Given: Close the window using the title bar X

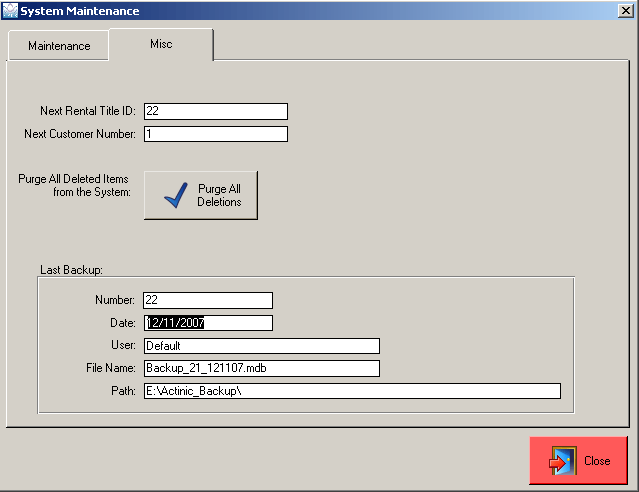Looking at the screenshot, I should click(x=626, y=10).
